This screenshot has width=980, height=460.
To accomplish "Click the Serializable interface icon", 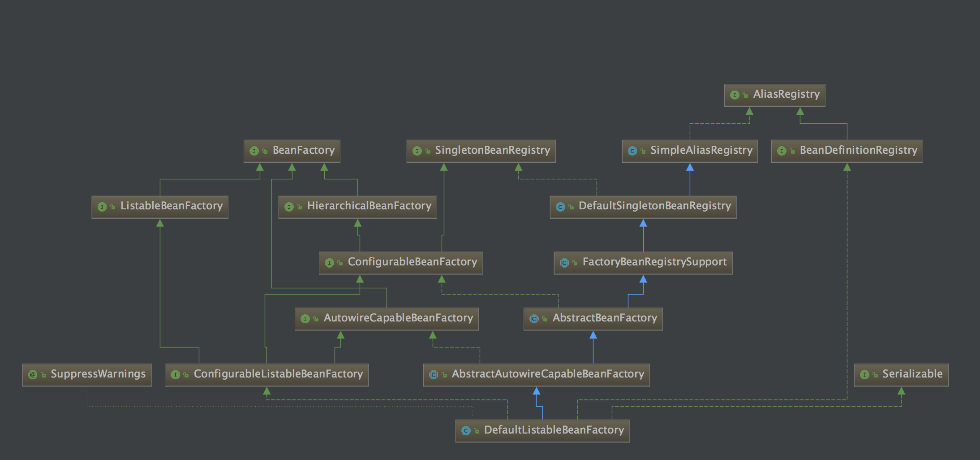I will click(x=864, y=375).
